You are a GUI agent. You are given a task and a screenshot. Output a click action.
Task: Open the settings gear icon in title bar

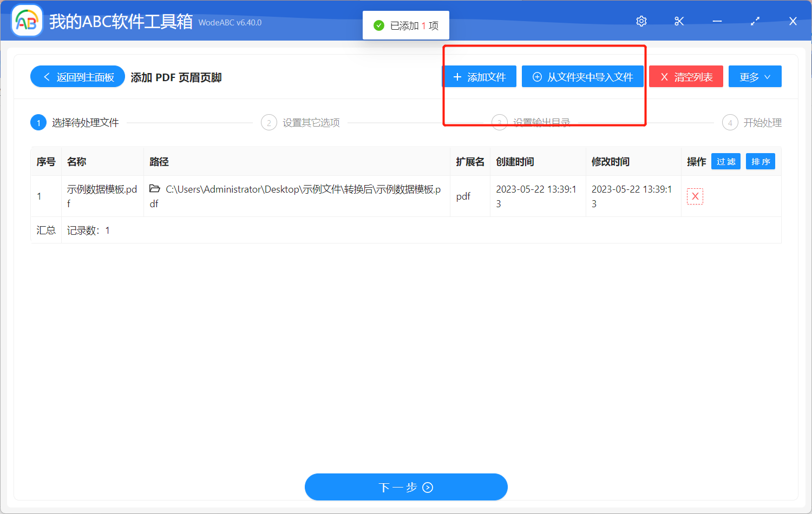tap(641, 21)
